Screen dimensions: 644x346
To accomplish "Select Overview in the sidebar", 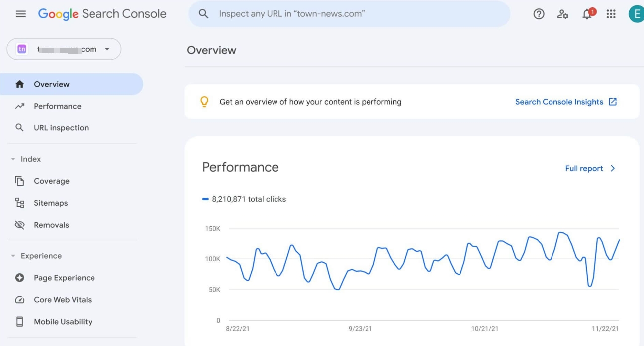I will (x=72, y=84).
